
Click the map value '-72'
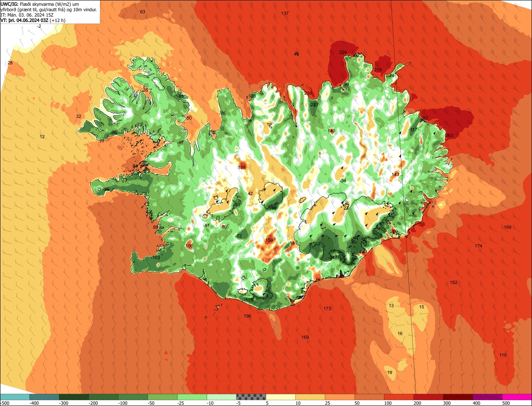(x=238, y=236)
